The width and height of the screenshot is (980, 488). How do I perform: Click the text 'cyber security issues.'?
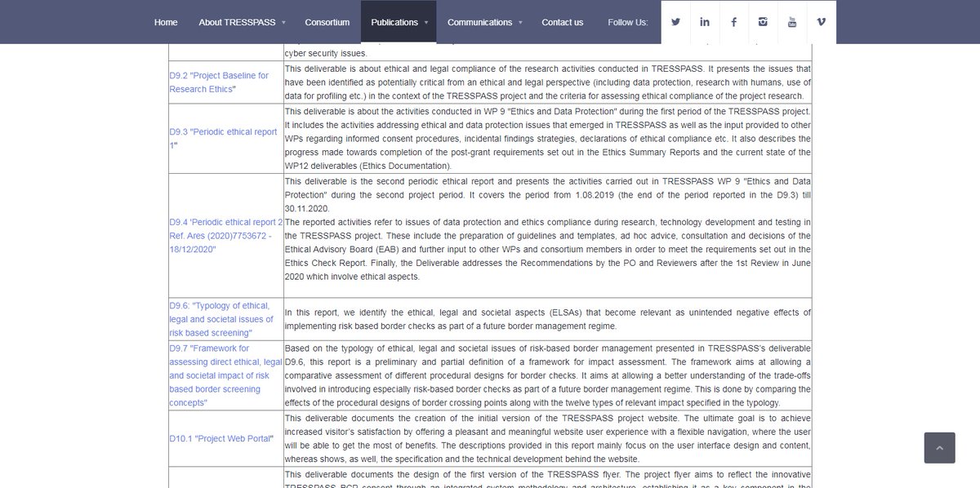point(326,53)
